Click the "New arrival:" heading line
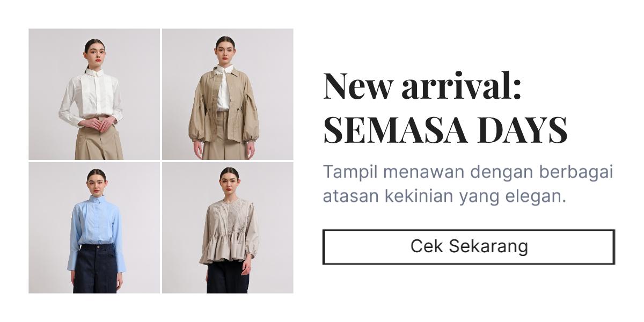 tap(422, 86)
